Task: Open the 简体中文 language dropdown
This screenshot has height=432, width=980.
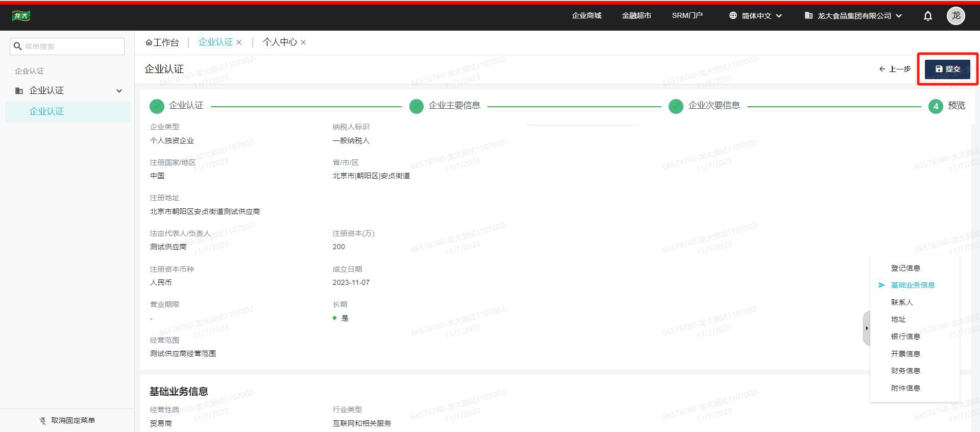Action: pyautogui.click(x=756, y=16)
